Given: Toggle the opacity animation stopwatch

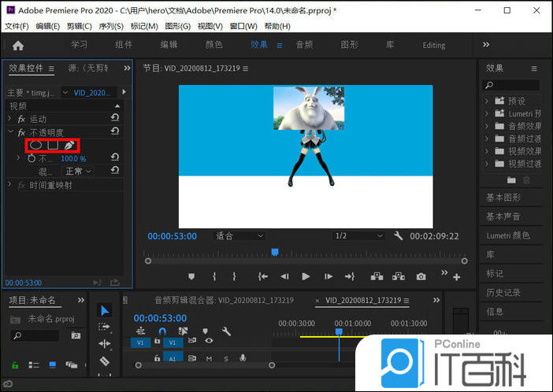Looking at the screenshot, I should click(x=32, y=158).
